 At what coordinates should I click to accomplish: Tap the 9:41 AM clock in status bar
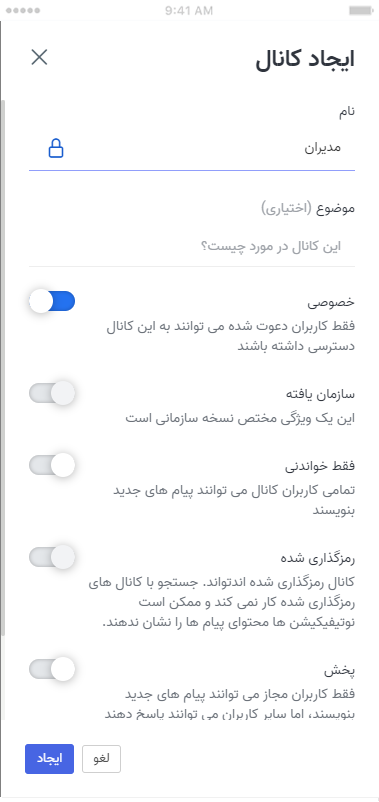(189, 10)
